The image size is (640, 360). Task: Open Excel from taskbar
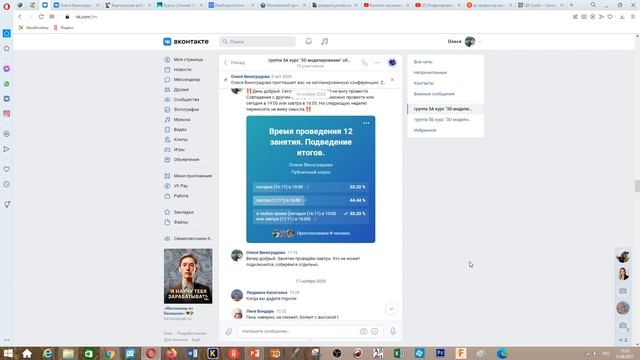pos(398,353)
